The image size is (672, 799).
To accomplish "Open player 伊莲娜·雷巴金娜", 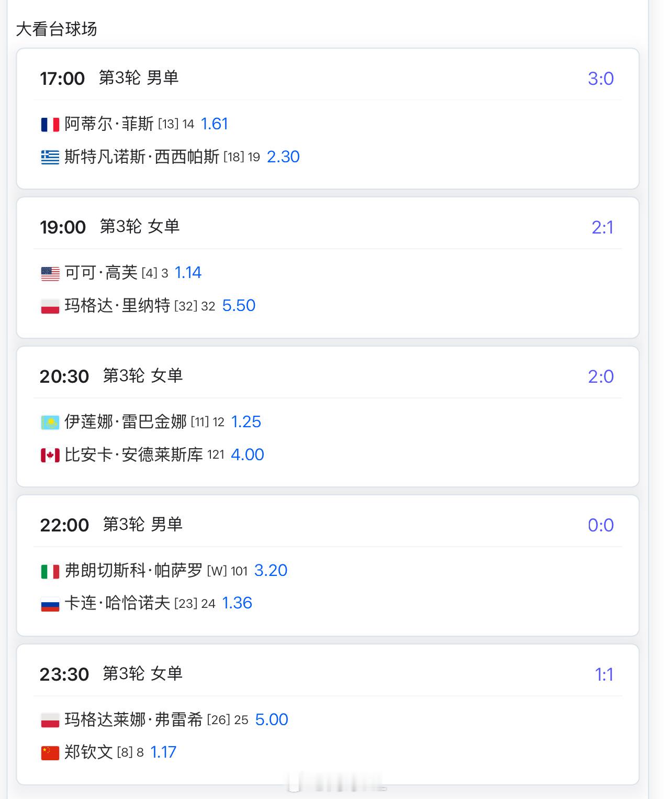I will (x=126, y=421).
